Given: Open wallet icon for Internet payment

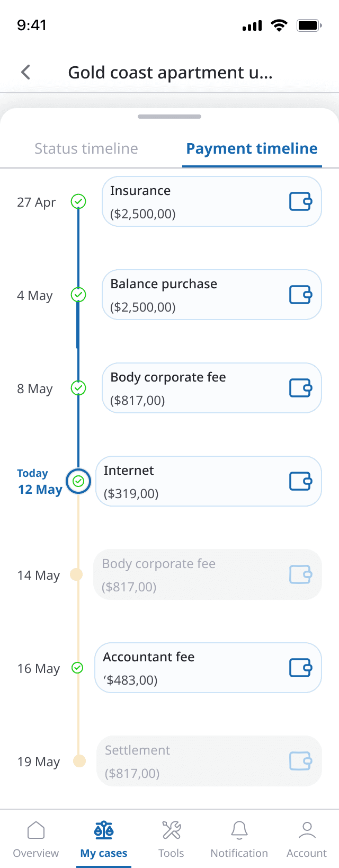Looking at the screenshot, I should 300,481.
